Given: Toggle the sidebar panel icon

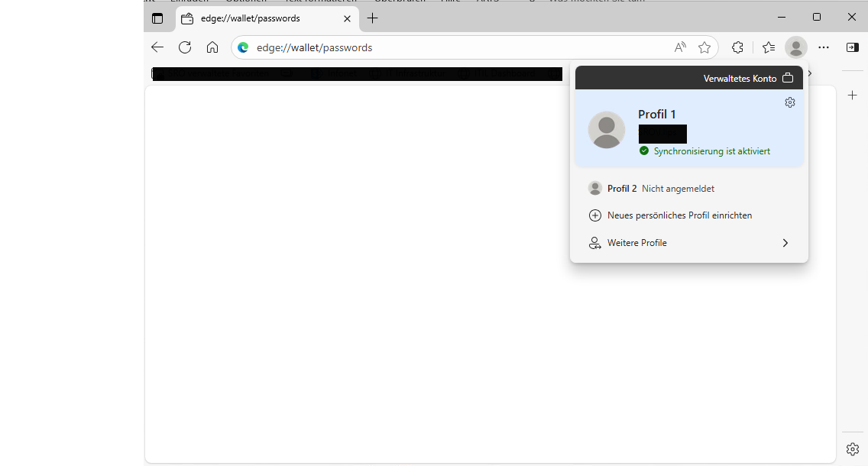Looking at the screenshot, I should point(853,47).
